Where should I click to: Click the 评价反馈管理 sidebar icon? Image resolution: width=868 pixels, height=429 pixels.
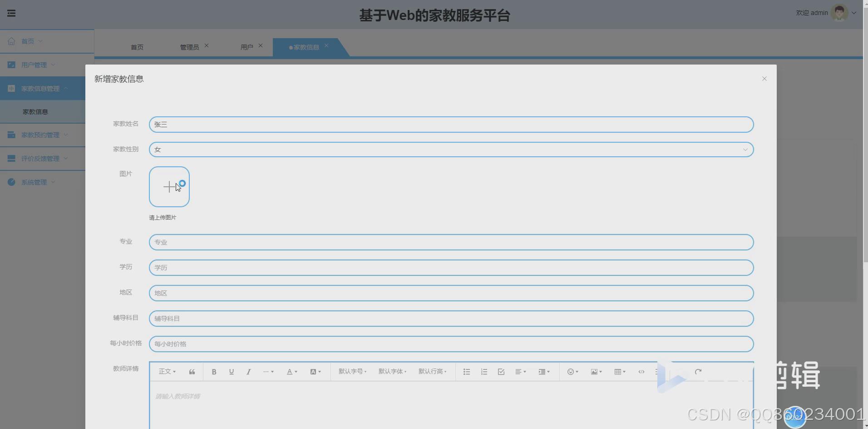[11, 158]
